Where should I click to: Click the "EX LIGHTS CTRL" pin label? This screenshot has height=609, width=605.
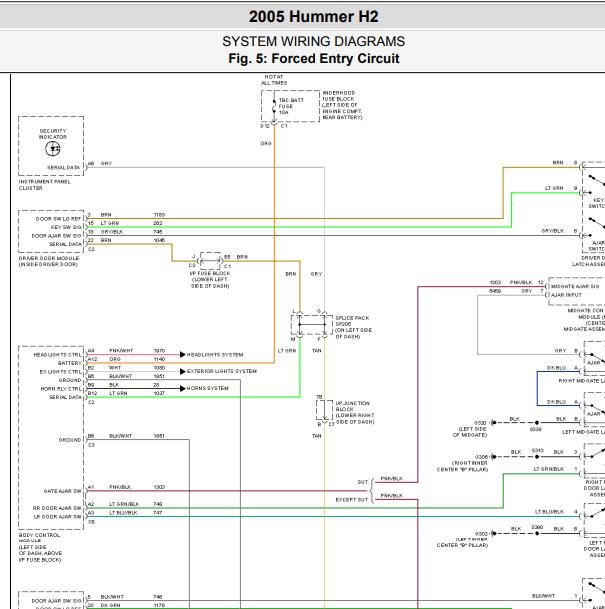coord(61,372)
